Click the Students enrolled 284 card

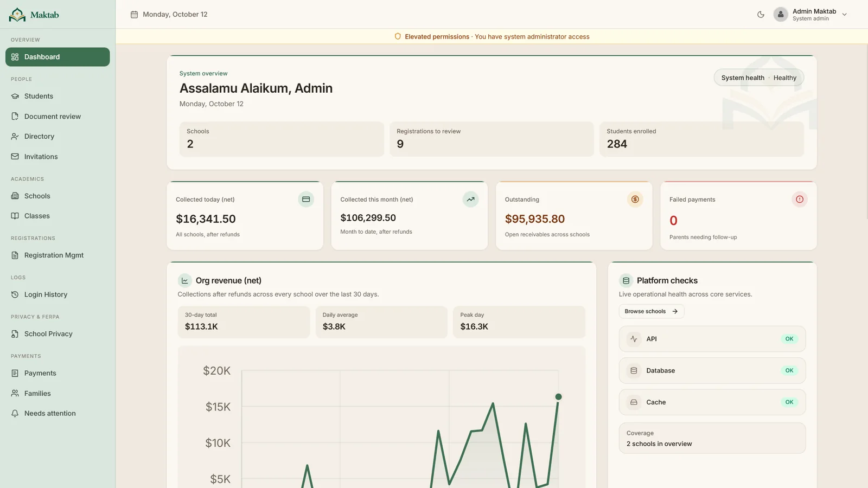[701, 139]
